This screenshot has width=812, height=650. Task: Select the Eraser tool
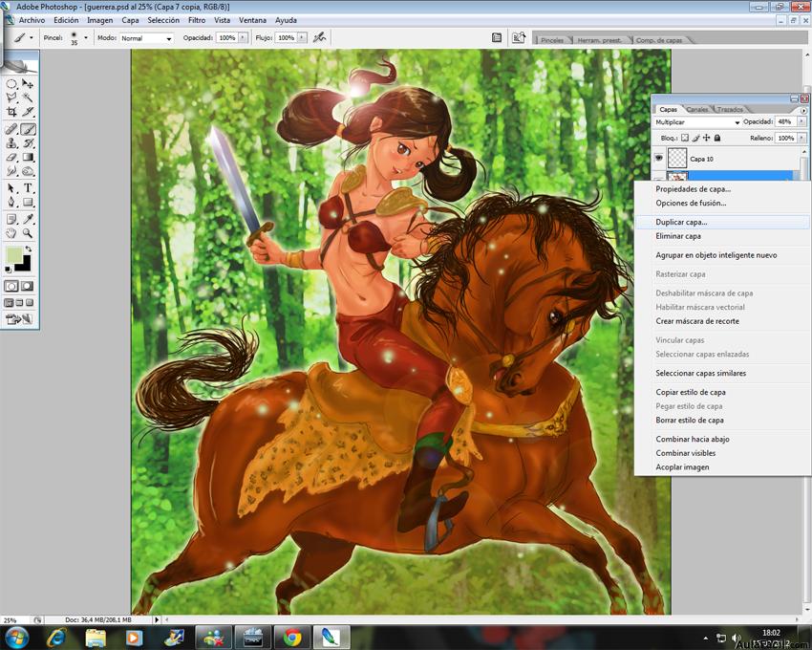pyautogui.click(x=11, y=157)
